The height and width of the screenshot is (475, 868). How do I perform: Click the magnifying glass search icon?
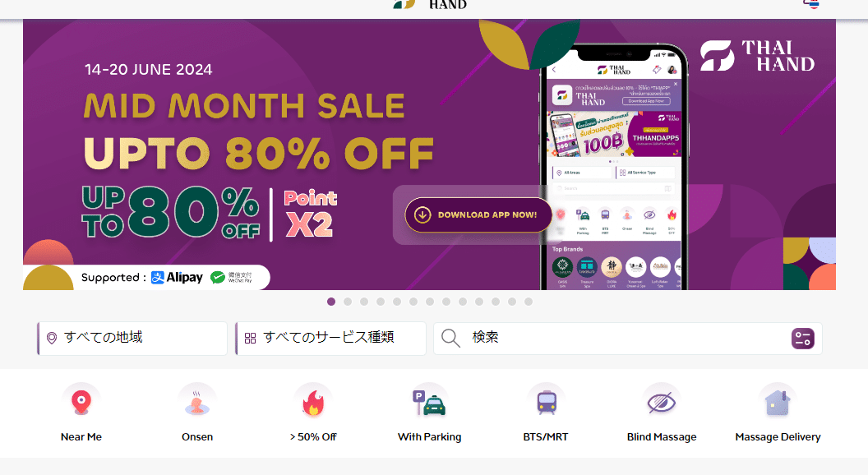tap(450, 338)
